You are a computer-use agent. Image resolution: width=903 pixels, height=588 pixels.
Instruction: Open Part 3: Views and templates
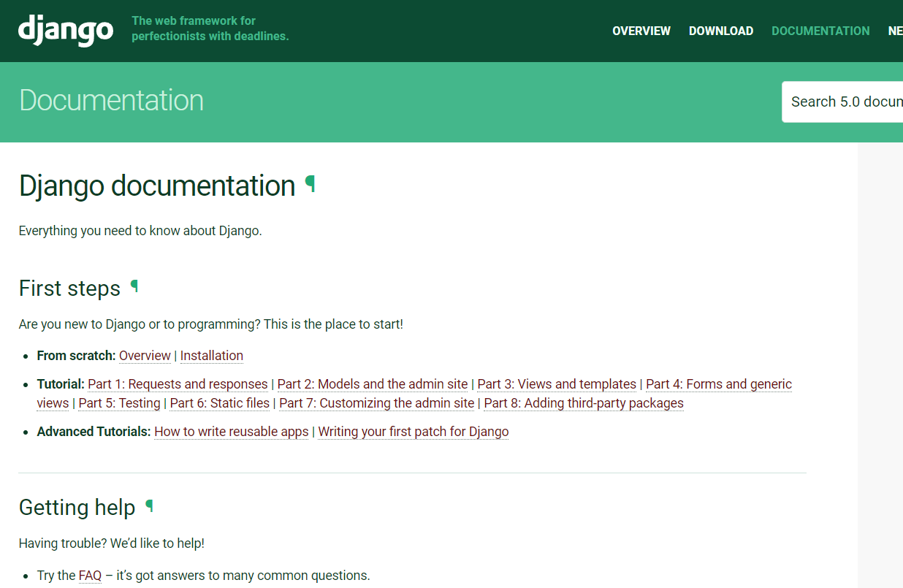click(x=557, y=384)
